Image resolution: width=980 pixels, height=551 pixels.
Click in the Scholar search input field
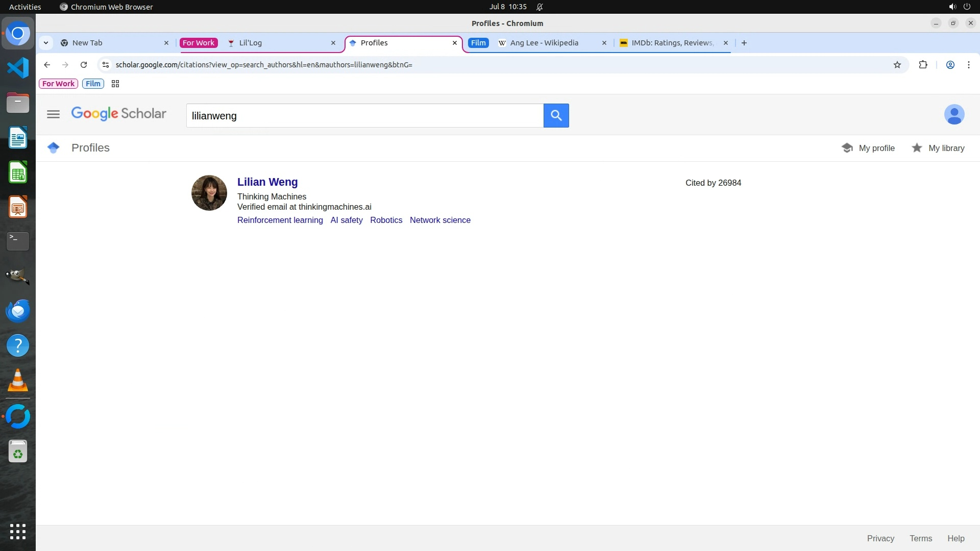tap(364, 116)
